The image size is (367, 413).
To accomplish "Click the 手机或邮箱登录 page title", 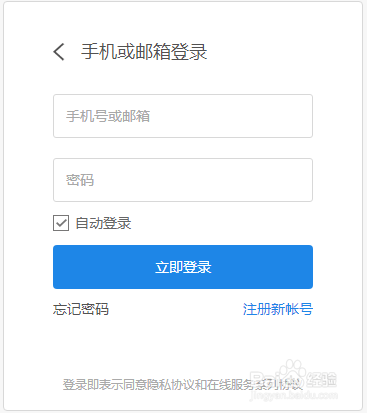I will pyautogui.click(x=144, y=52).
